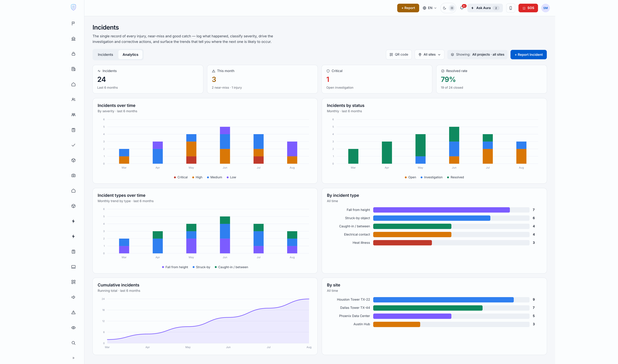Open the QR code button
Screen dimensions: 618x364
[399, 55]
